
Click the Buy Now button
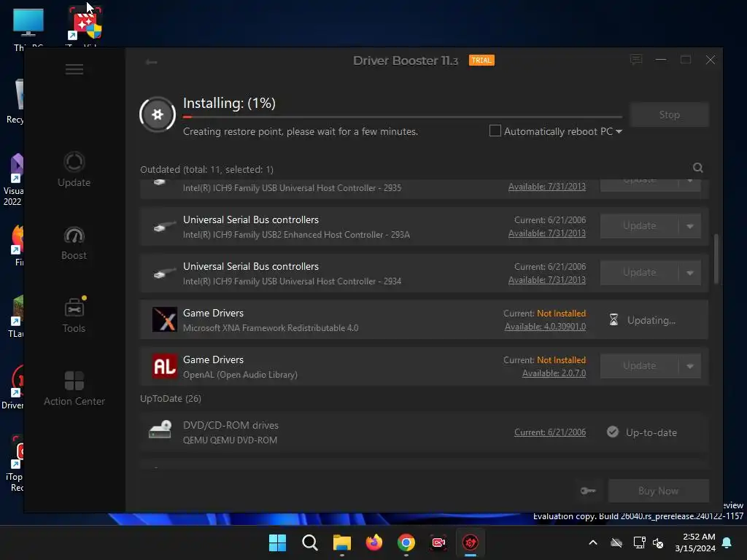(x=659, y=491)
